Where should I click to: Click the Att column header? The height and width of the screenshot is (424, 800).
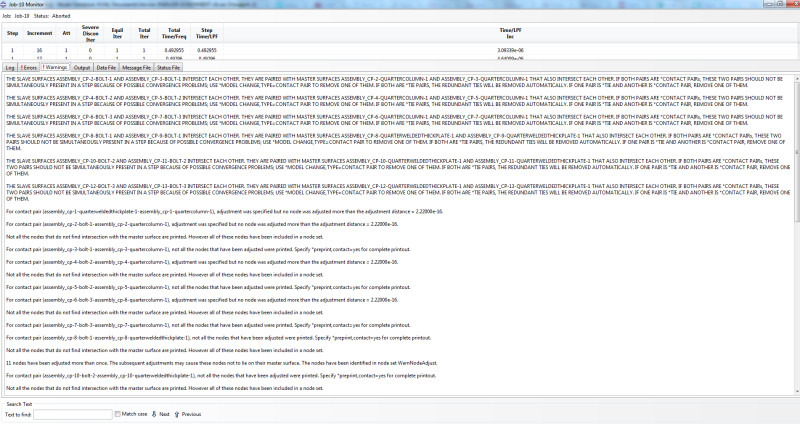pyautogui.click(x=66, y=33)
